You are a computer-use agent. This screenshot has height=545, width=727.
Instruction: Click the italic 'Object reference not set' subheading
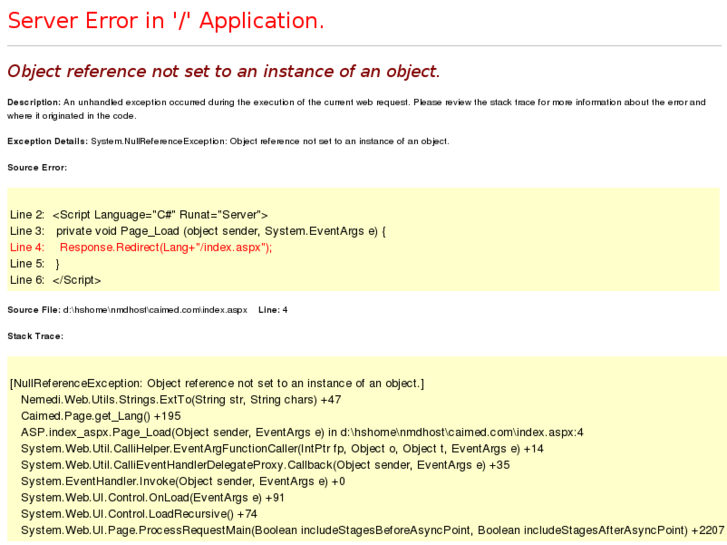click(x=223, y=71)
